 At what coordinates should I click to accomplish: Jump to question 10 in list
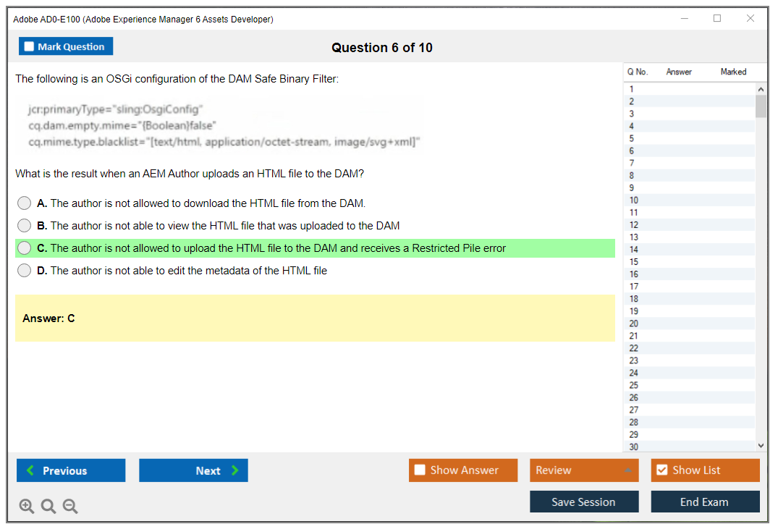tap(634, 200)
